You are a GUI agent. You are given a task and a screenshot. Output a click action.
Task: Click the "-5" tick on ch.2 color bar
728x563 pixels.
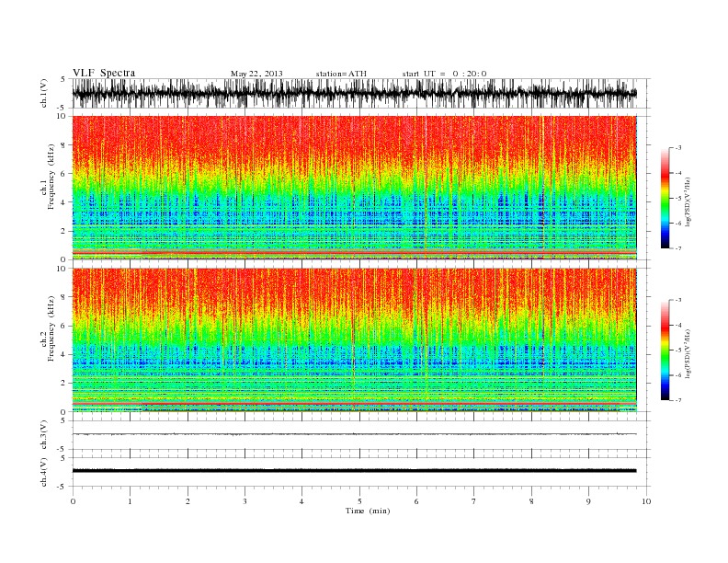677,350
